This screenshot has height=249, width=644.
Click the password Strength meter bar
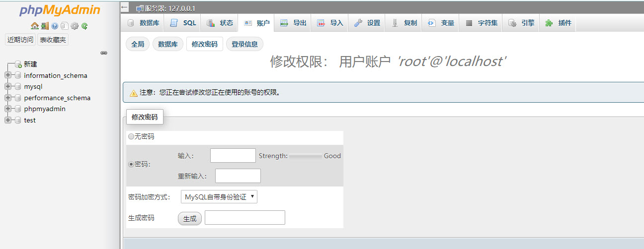(x=305, y=156)
